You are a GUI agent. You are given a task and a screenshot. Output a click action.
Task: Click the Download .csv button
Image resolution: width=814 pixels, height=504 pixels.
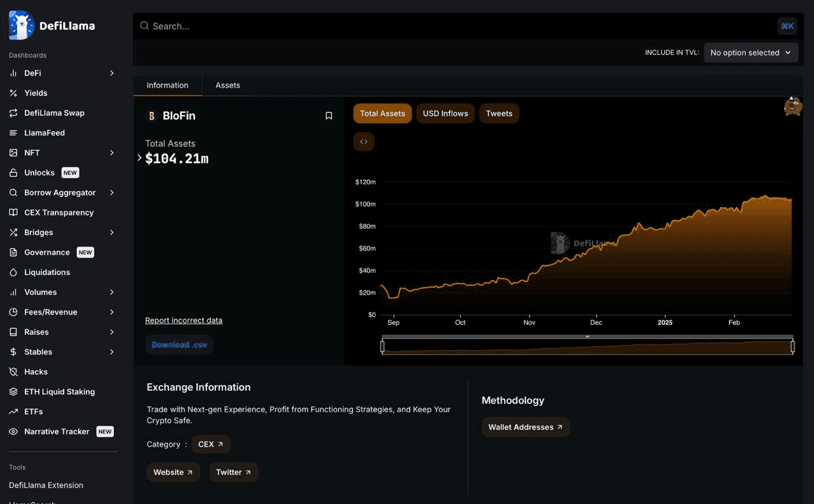click(x=179, y=344)
